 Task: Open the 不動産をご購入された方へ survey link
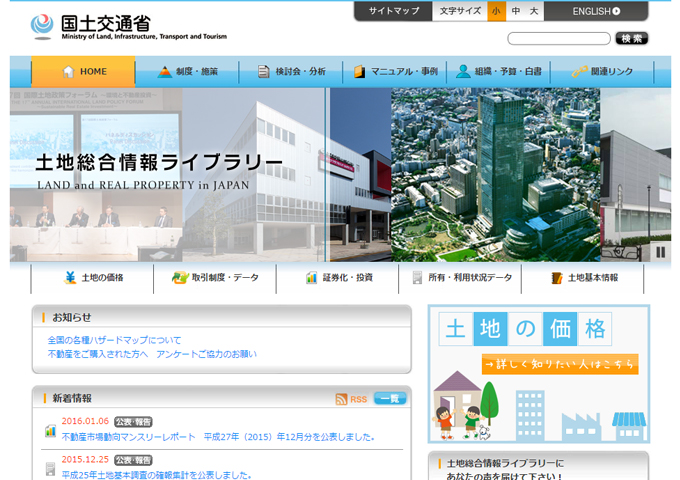[152, 354]
